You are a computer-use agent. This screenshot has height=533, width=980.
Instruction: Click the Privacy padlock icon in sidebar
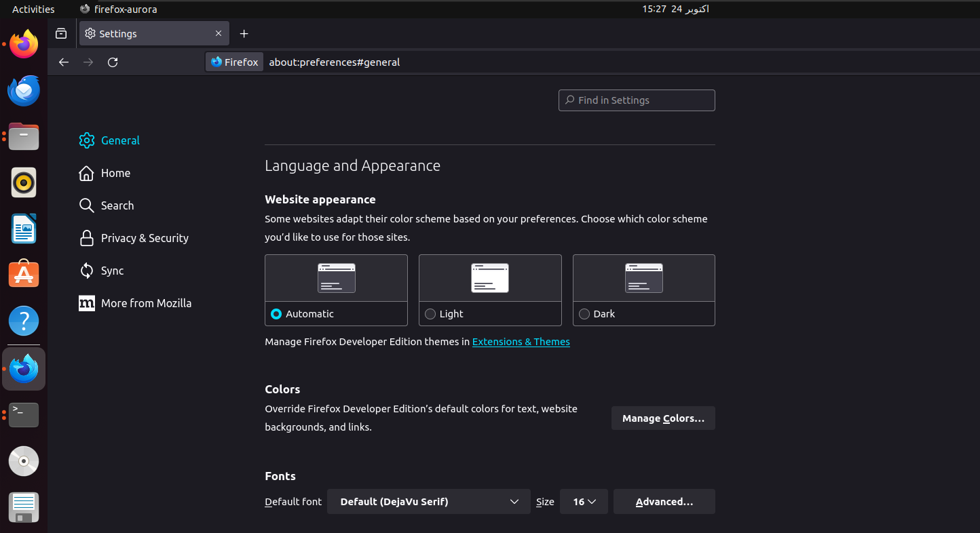[x=86, y=238]
